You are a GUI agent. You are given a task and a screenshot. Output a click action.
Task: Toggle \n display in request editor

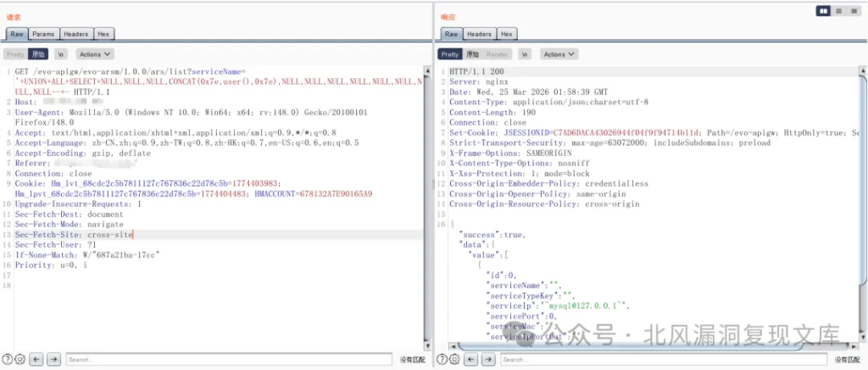pyautogui.click(x=61, y=54)
